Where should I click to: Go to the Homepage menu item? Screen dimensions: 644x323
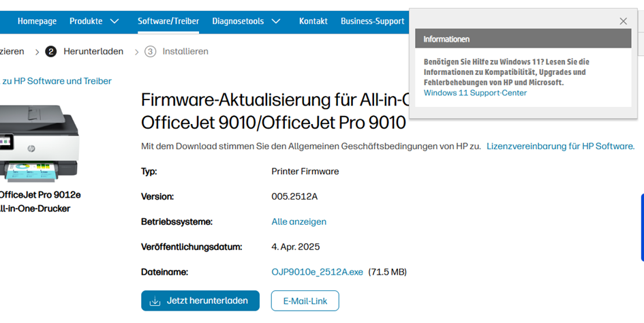37,21
